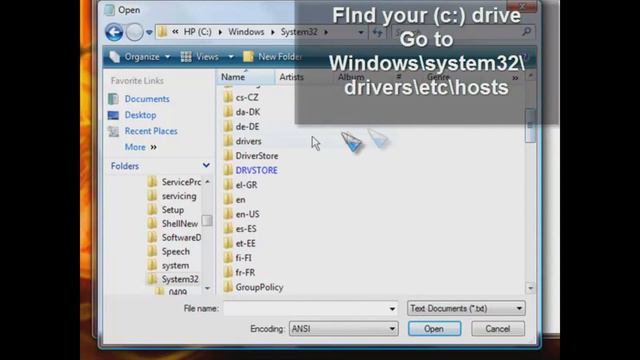Click the GroupPolicy folder icon
Viewport: 640px width, 360px height.
click(x=228, y=287)
